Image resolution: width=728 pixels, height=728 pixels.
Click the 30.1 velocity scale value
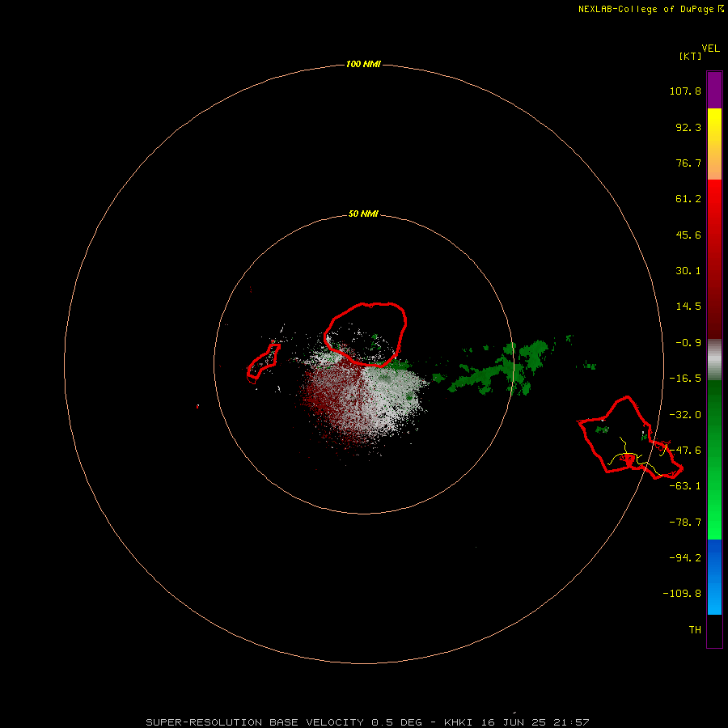click(688, 271)
